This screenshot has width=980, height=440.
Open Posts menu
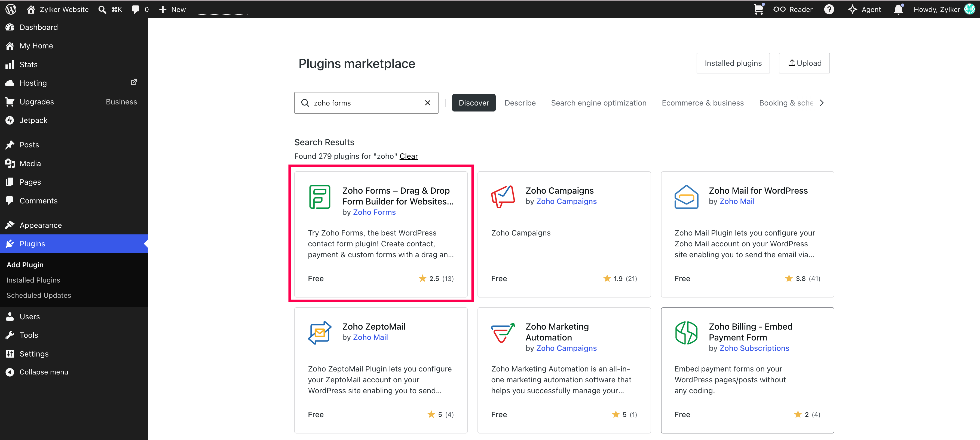(74, 144)
